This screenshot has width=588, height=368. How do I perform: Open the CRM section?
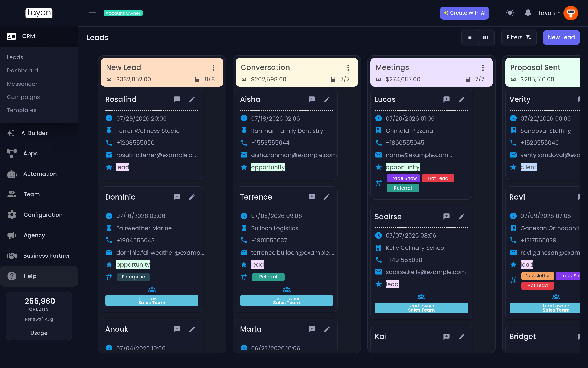click(x=39, y=36)
